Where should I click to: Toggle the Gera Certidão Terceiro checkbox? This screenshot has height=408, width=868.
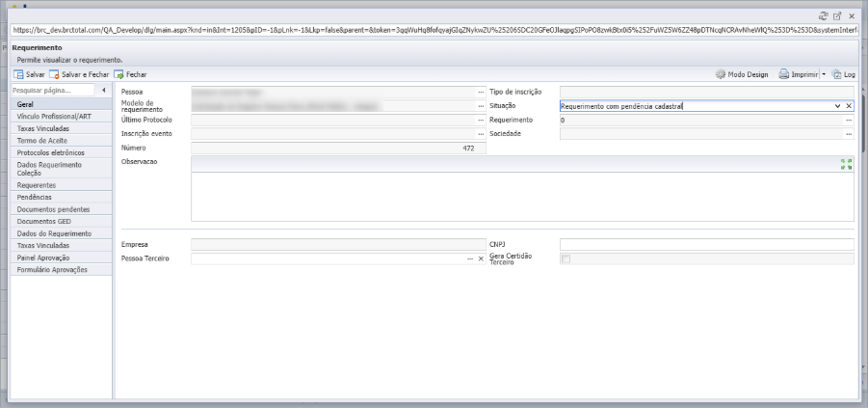click(566, 258)
